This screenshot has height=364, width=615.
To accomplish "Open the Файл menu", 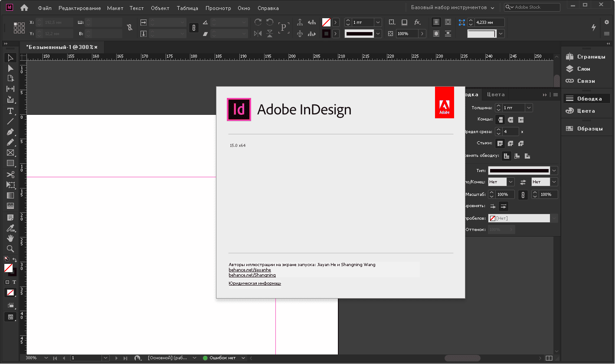I will tap(45, 8).
